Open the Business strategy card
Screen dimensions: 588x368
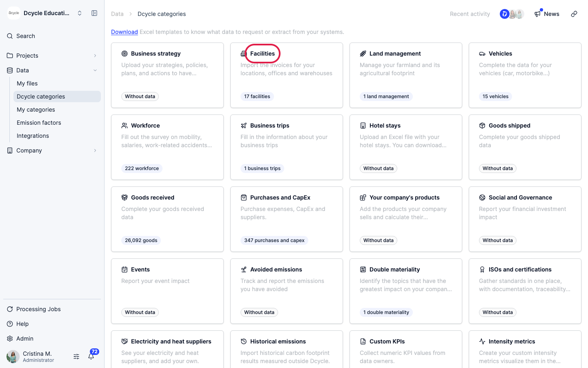click(x=167, y=75)
